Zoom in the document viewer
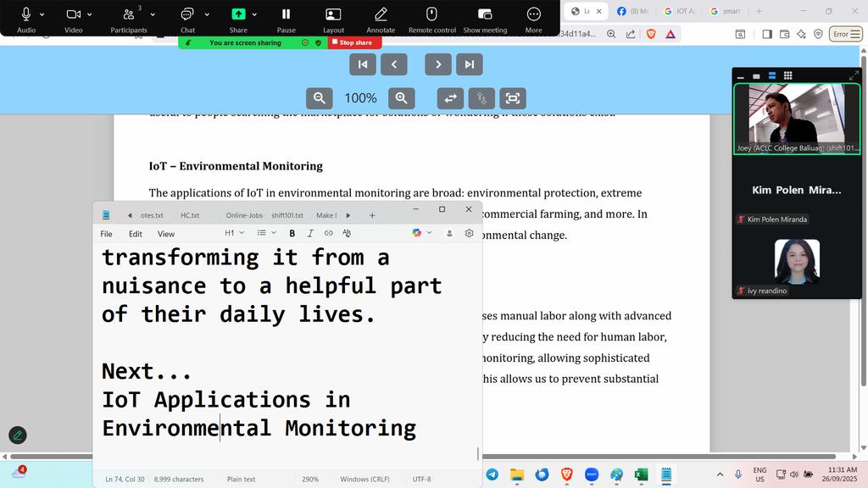The height and width of the screenshot is (488, 868). 401,98
